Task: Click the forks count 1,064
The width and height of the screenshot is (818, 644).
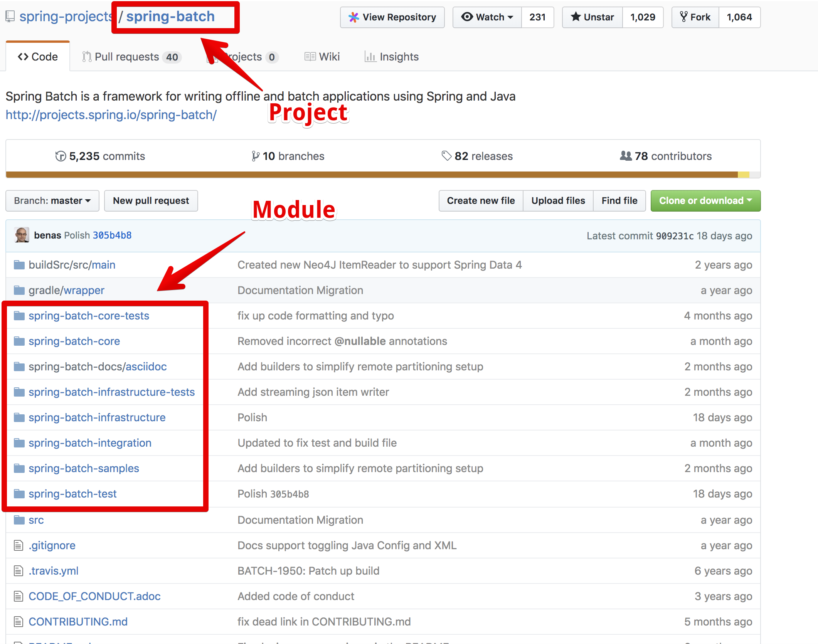Action: point(739,17)
